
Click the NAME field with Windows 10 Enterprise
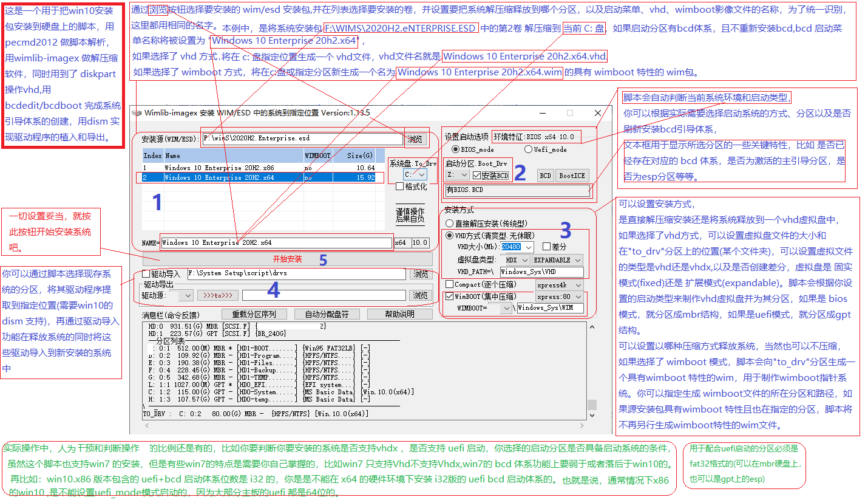tap(276, 242)
